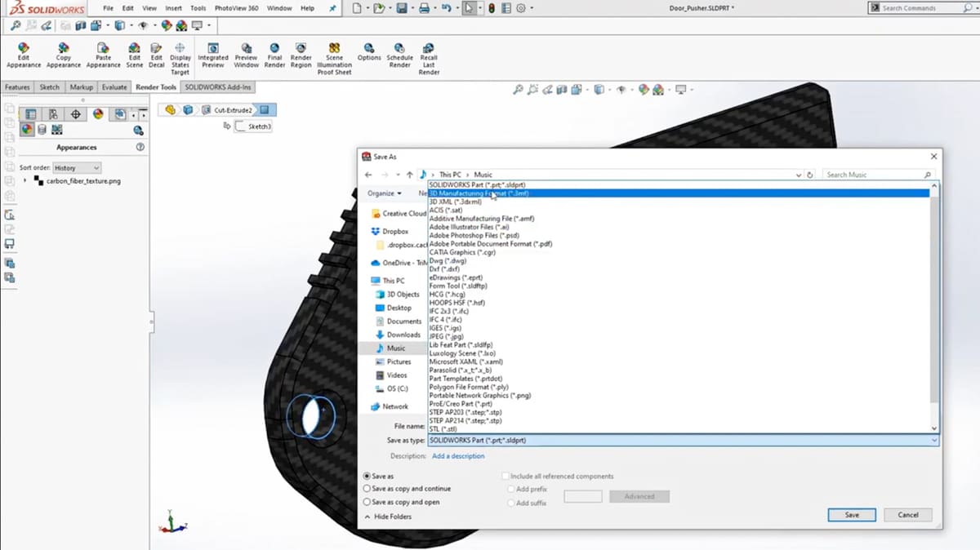Image resolution: width=980 pixels, height=550 pixels.
Task: Select 'Save as copy and open' option
Action: (367, 502)
